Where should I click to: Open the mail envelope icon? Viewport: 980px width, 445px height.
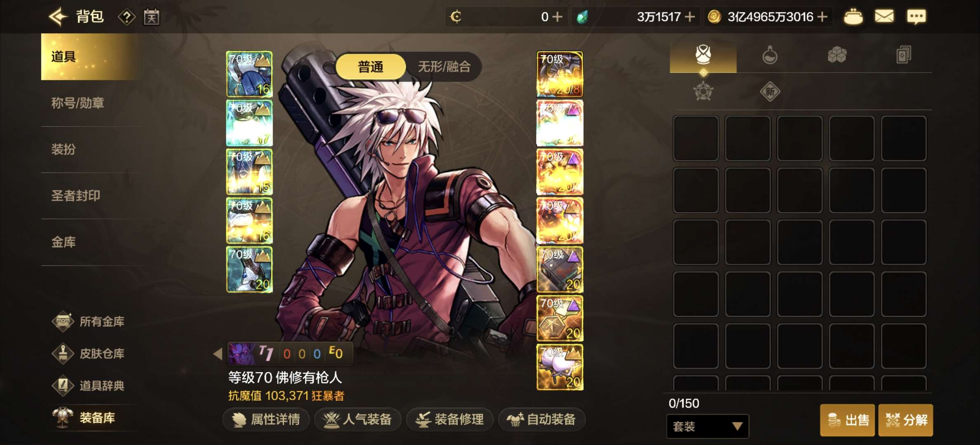point(884,17)
